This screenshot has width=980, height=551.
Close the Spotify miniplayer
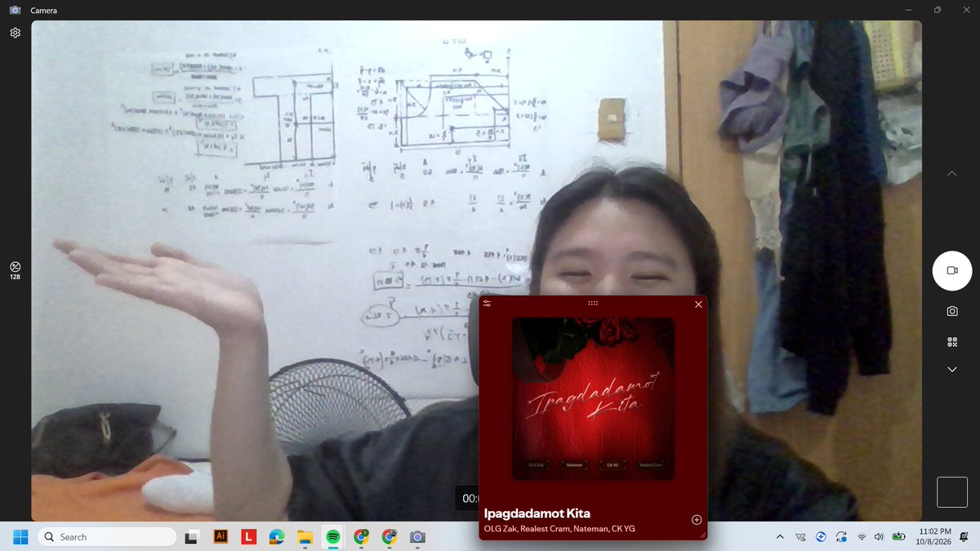(698, 304)
